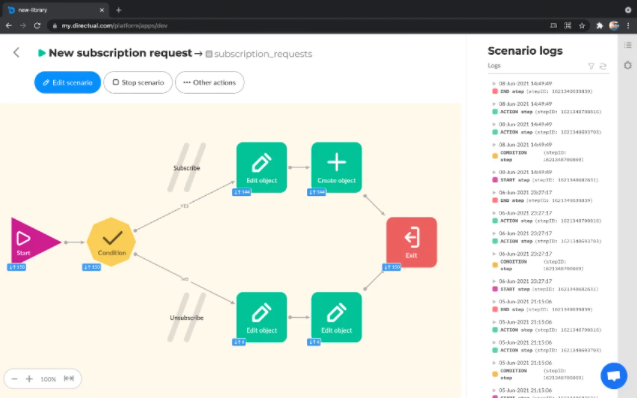637x399 pixels.
Task: Zoom out the canvas with minus
Action: pyautogui.click(x=14, y=379)
